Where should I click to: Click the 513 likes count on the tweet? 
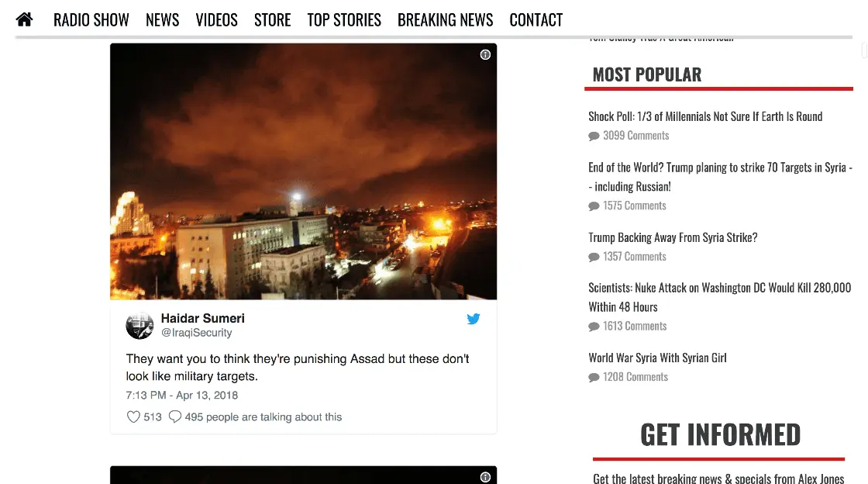tap(153, 417)
